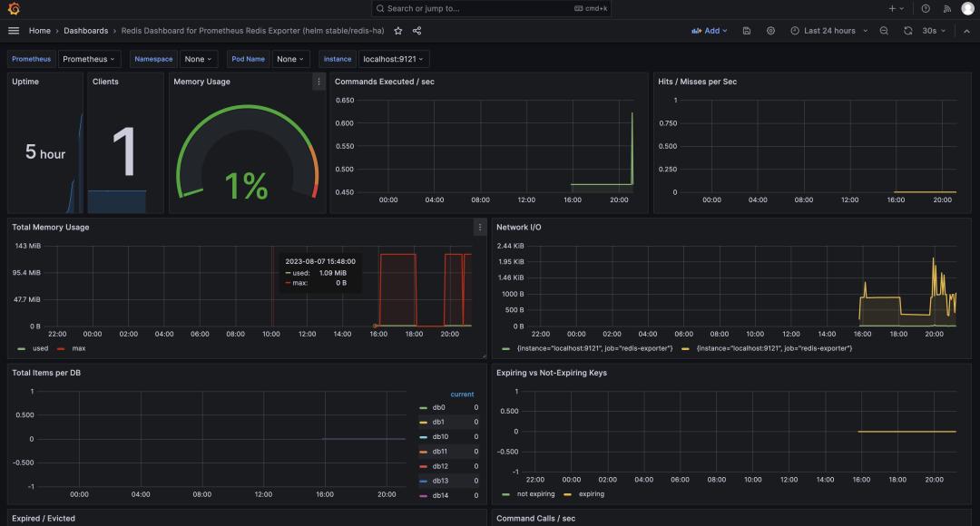980x526 pixels.
Task: Toggle 'expiring' legend series
Action: coord(592,494)
